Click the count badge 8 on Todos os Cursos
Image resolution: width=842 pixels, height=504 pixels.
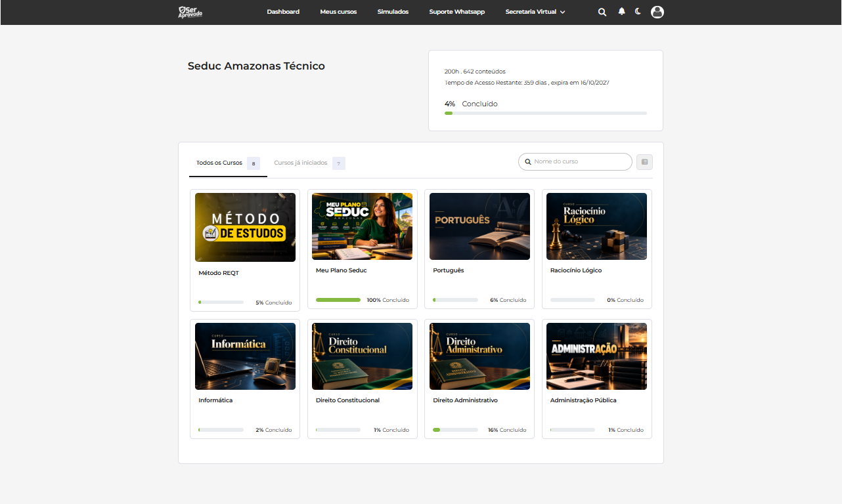[x=254, y=163]
